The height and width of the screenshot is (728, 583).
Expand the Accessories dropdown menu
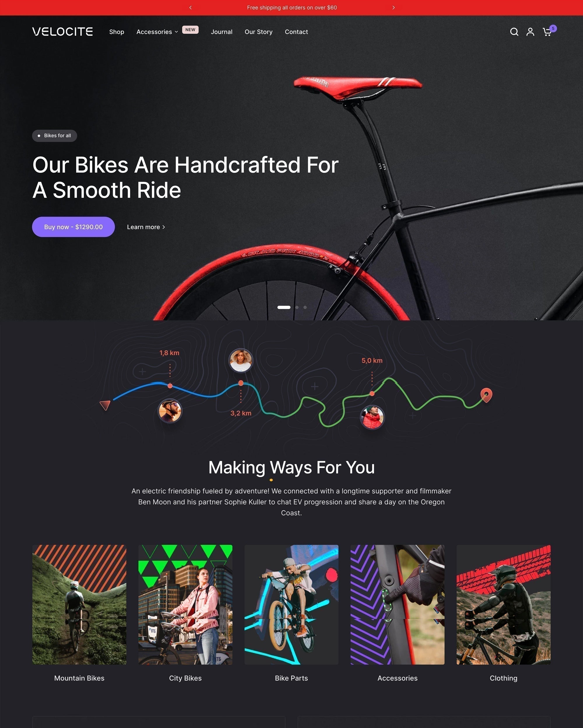pos(157,32)
